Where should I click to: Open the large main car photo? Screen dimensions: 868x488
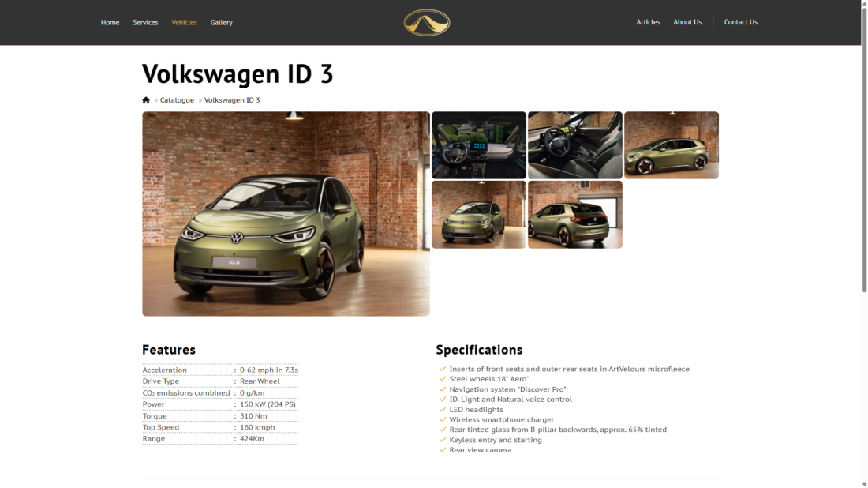tap(286, 214)
